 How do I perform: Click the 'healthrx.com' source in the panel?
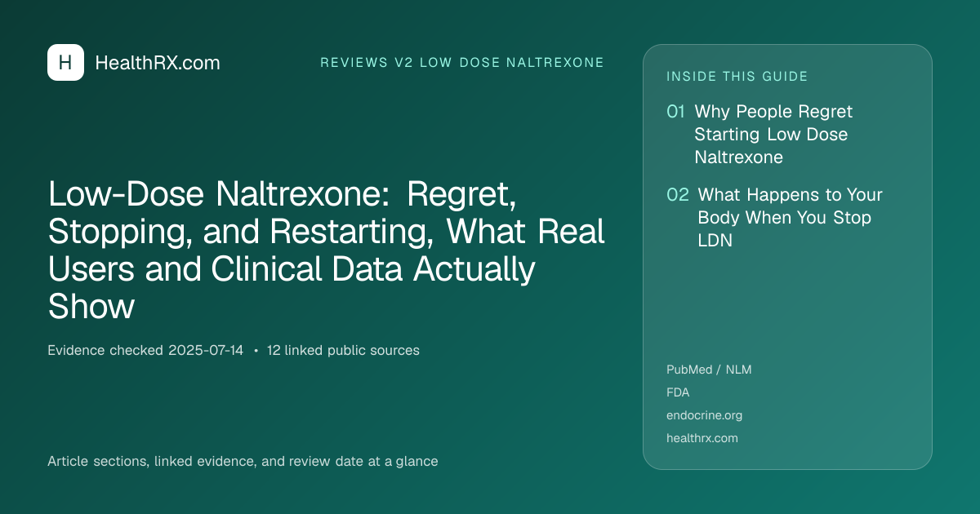702,438
